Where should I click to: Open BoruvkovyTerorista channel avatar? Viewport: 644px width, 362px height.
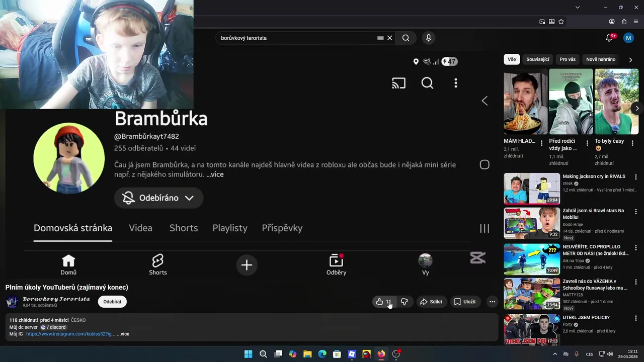coord(12,302)
